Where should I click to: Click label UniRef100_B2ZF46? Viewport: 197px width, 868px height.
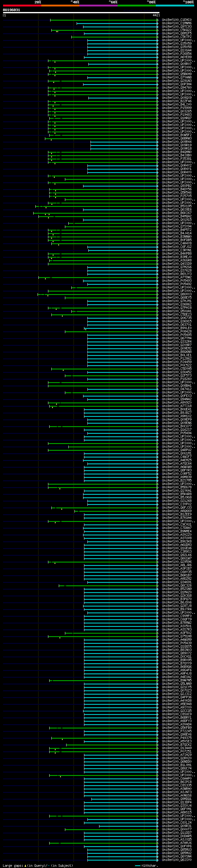click(x=176, y=101)
